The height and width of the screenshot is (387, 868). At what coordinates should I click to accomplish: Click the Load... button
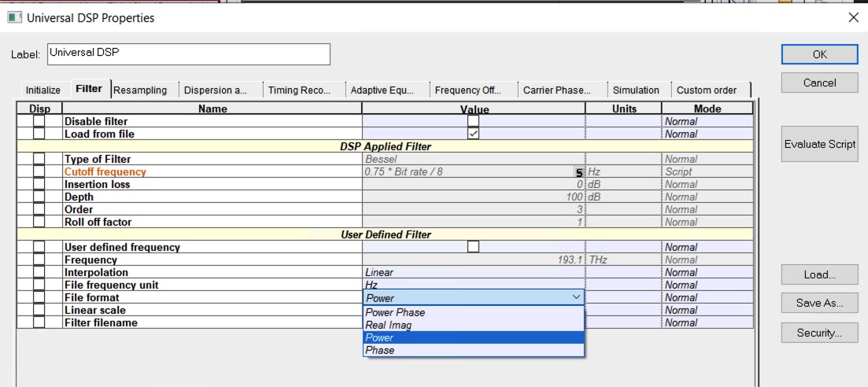point(820,275)
